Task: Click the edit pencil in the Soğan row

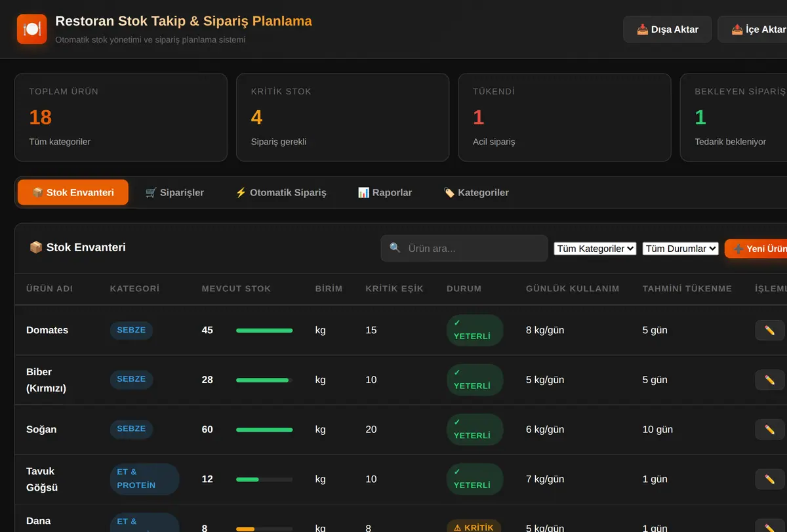Action: (x=770, y=430)
